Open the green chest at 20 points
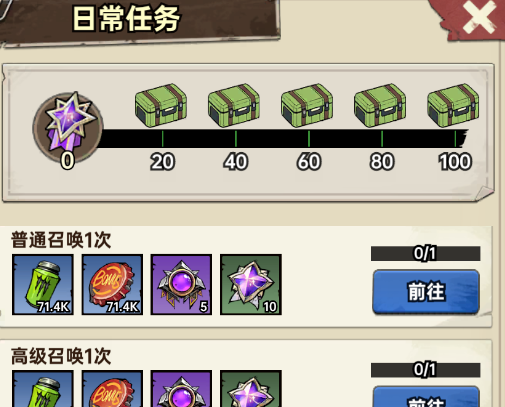The width and height of the screenshot is (505, 407). 161,105
